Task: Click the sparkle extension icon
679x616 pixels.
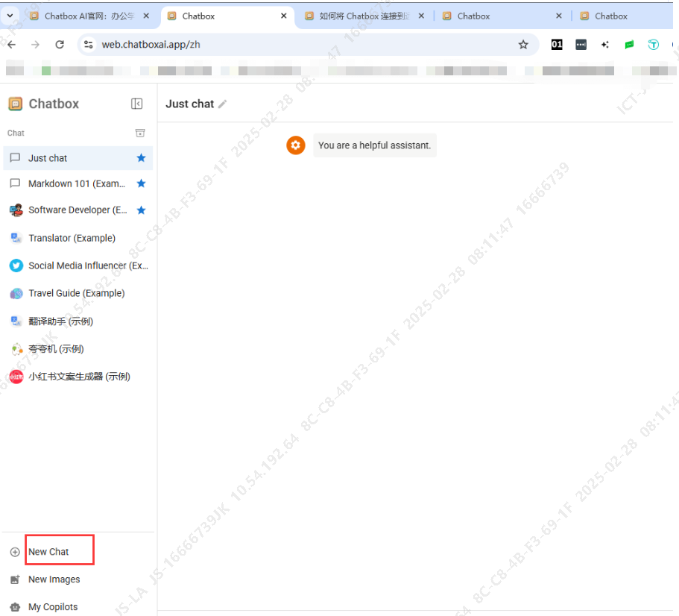Action: coord(605,44)
